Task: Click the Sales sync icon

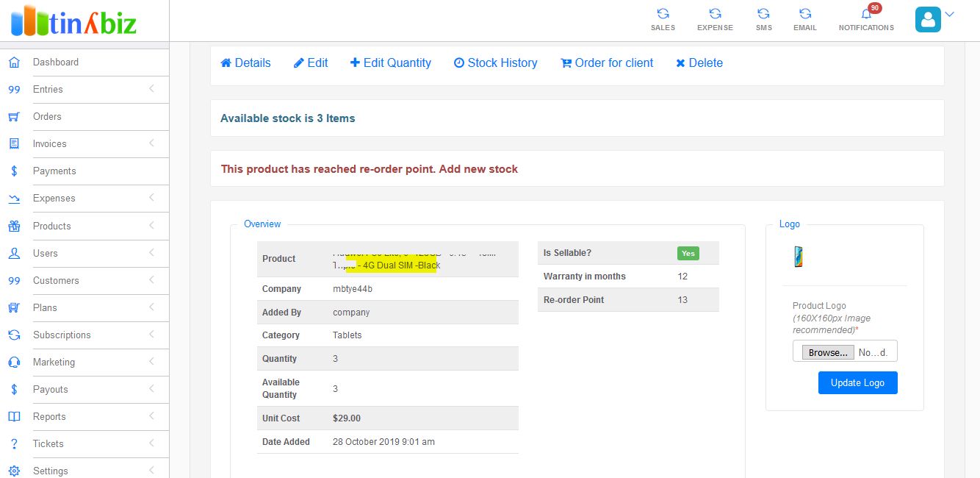Action: pos(663,13)
